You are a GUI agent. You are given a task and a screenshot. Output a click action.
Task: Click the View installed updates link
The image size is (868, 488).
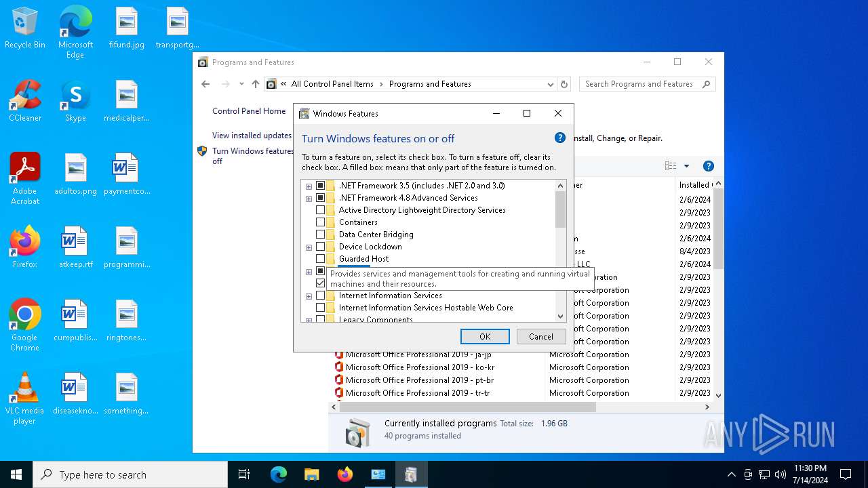coord(252,136)
